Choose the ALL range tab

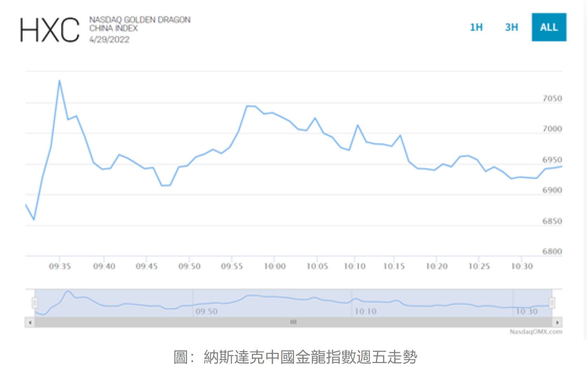coord(549,27)
